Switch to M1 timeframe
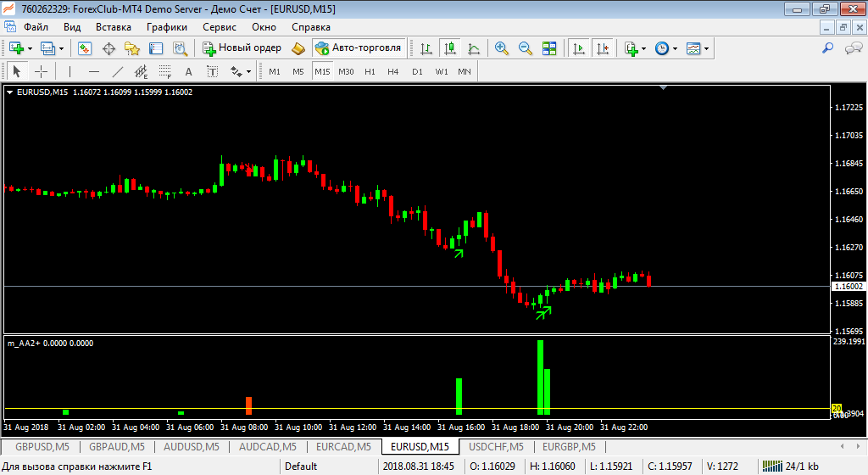Screen dimensions: 868x475 [275, 71]
